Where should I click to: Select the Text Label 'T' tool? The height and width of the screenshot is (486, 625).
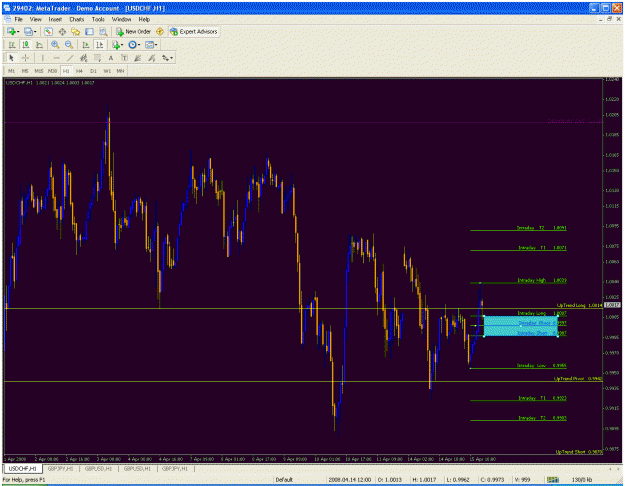tap(124, 58)
